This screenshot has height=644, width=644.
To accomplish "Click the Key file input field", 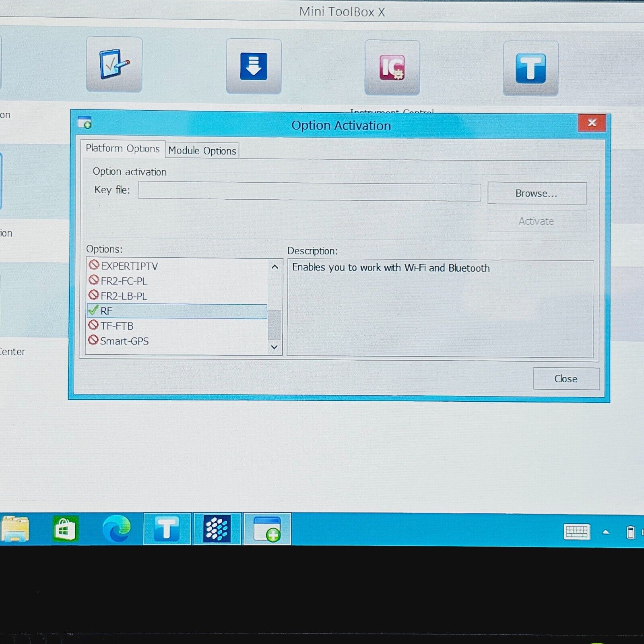I will (309, 192).
